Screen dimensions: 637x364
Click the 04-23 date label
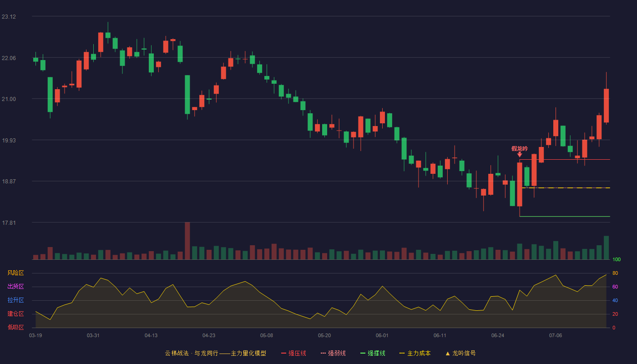(209, 335)
